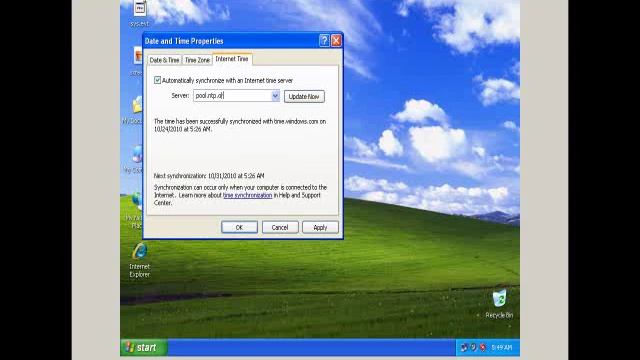Expand the Server dropdown arrow
The image size is (640, 360).
275,96
